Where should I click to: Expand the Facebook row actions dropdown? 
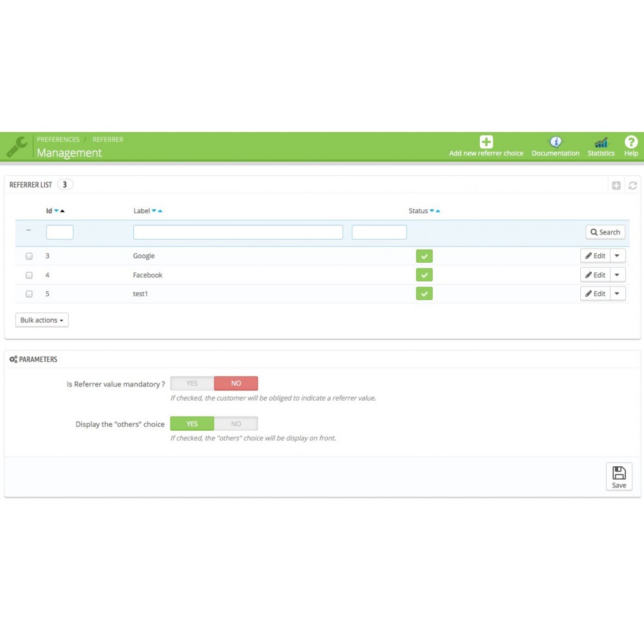tap(618, 275)
